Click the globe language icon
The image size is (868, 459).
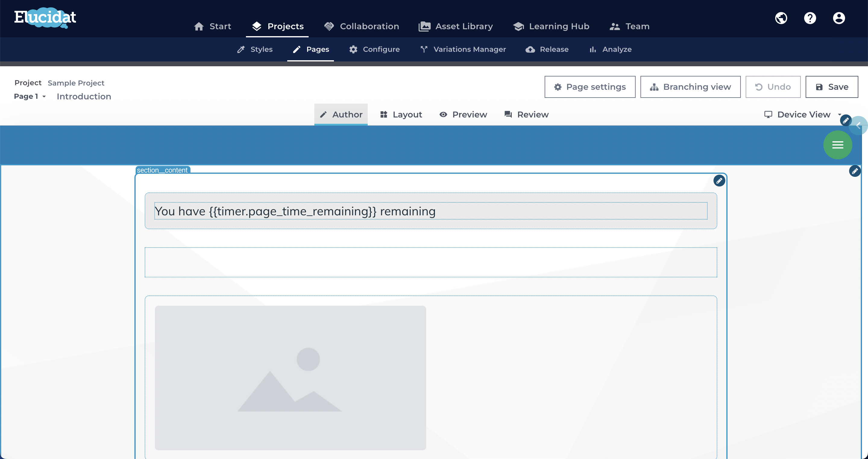pyautogui.click(x=781, y=18)
